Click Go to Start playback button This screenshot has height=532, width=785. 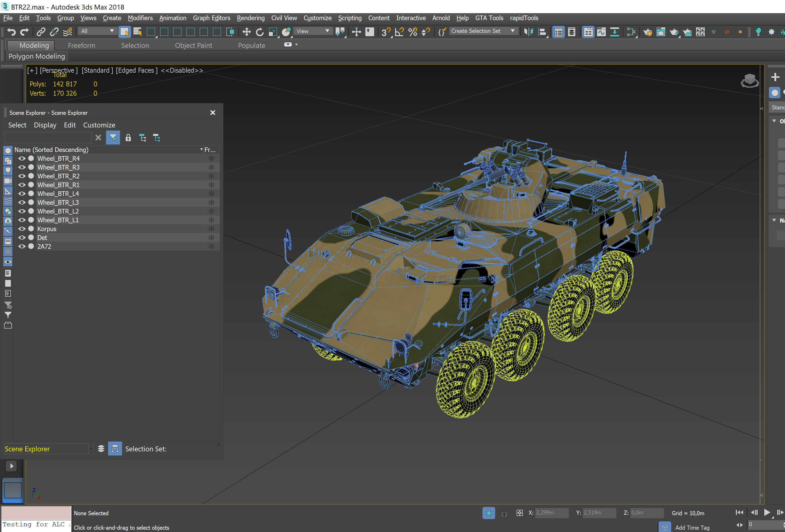point(739,512)
